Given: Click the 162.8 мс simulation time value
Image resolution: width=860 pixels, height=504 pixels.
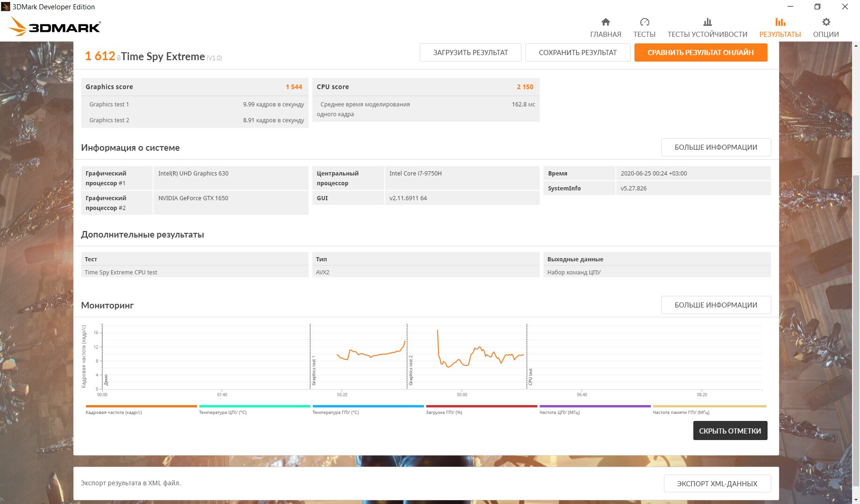Looking at the screenshot, I should tap(523, 105).
